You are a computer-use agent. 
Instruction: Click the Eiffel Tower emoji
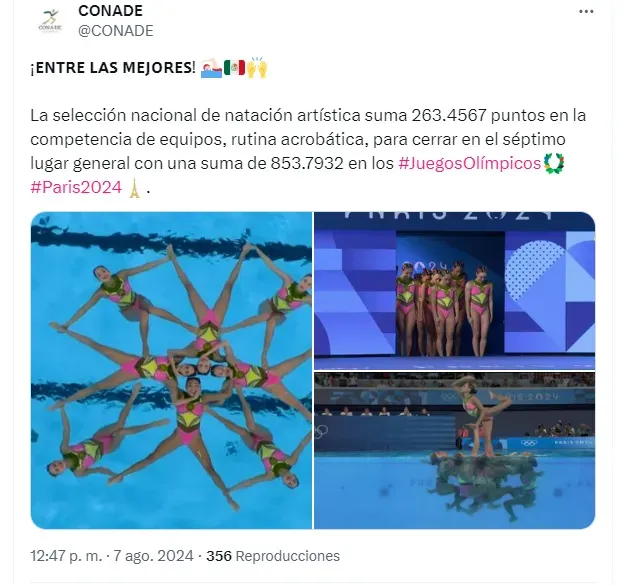(134, 188)
